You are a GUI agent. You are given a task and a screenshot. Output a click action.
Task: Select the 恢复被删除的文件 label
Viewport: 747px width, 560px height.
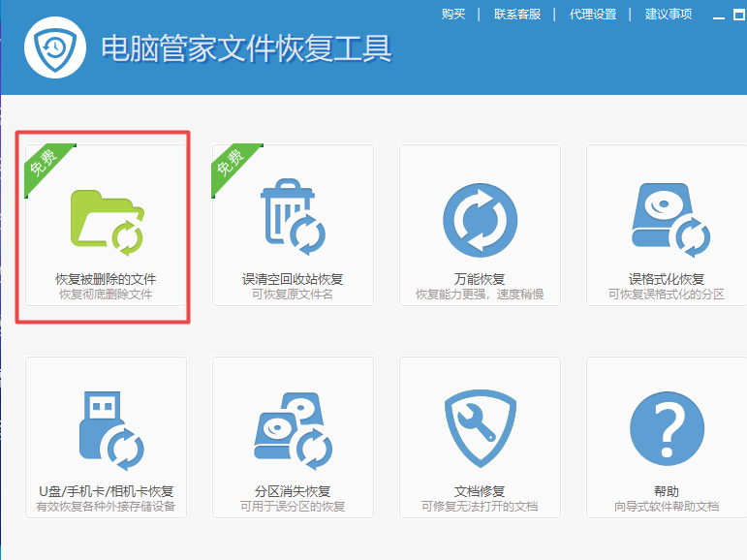[106, 279]
